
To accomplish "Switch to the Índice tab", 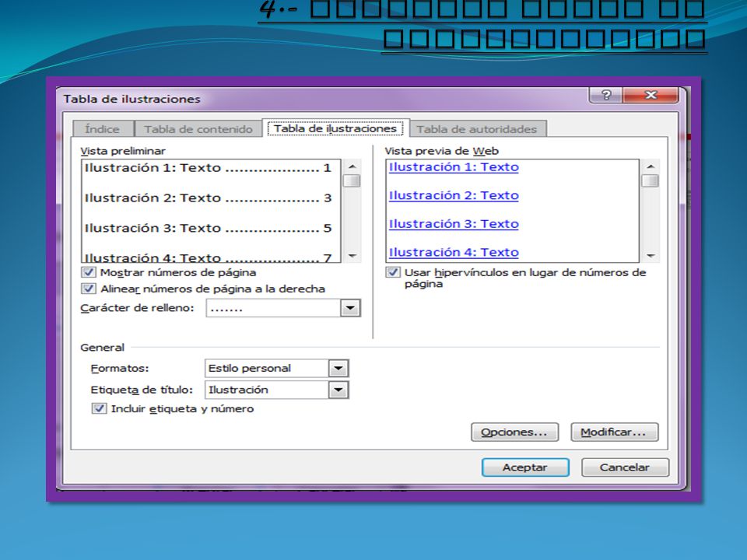I will (x=103, y=129).
